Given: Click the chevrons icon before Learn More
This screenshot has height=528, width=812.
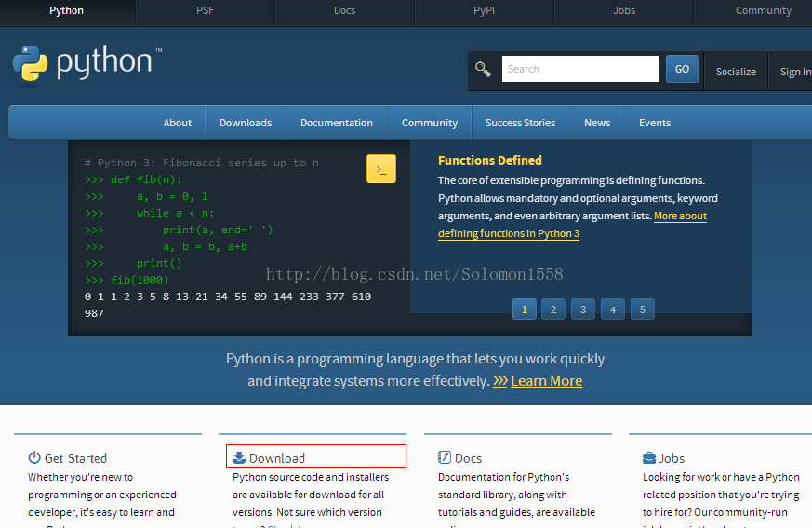Looking at the screenshot, I should pyautogui.click(x=499, y=381).
